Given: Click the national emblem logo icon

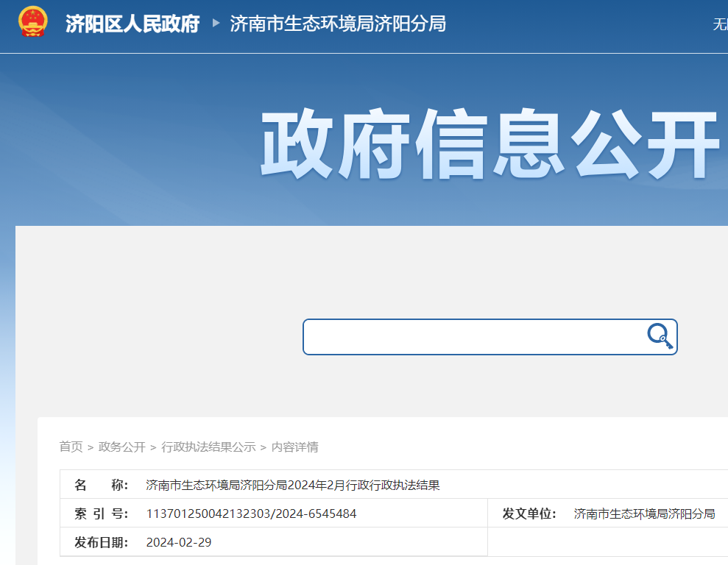Looking at the screenshot, I should click(32, 21).
